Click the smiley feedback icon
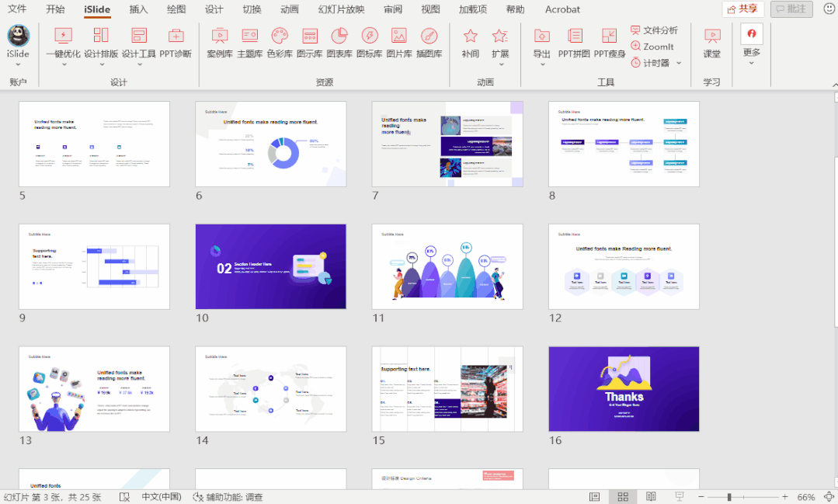838x504 pixels. (829, 9)
